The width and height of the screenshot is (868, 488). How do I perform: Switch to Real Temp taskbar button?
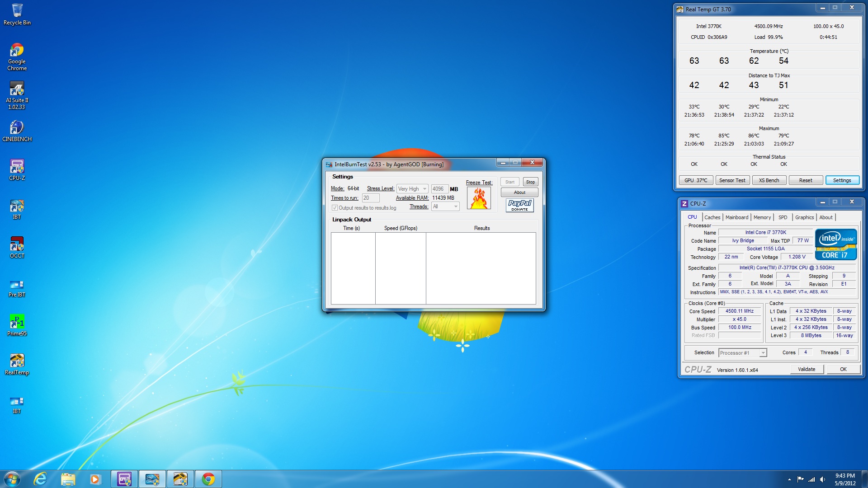click(180, 479)
